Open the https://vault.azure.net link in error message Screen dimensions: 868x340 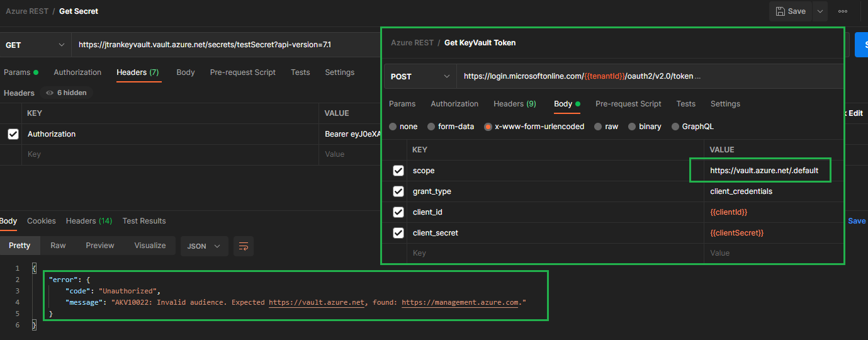(x=317, y=302)
